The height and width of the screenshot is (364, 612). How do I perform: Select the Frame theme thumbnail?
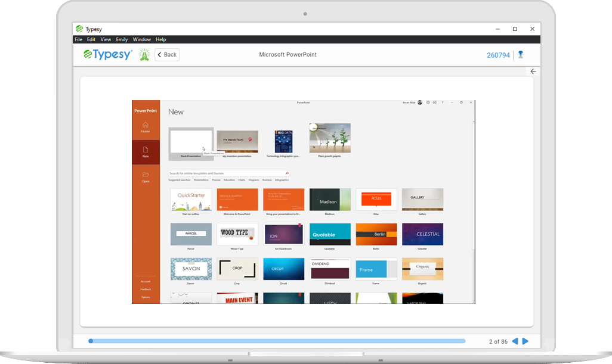pos(376,269)
